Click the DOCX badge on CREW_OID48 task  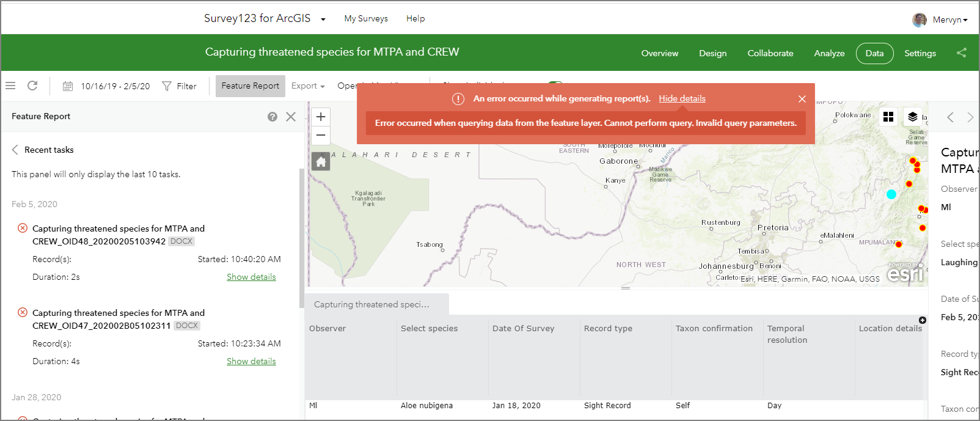coord(181,241)
